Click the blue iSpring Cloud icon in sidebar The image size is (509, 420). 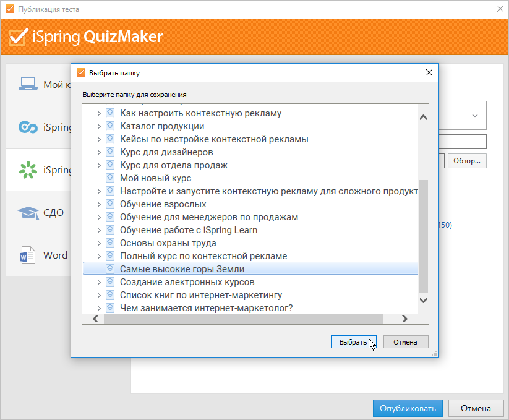[x=28, y=127]
